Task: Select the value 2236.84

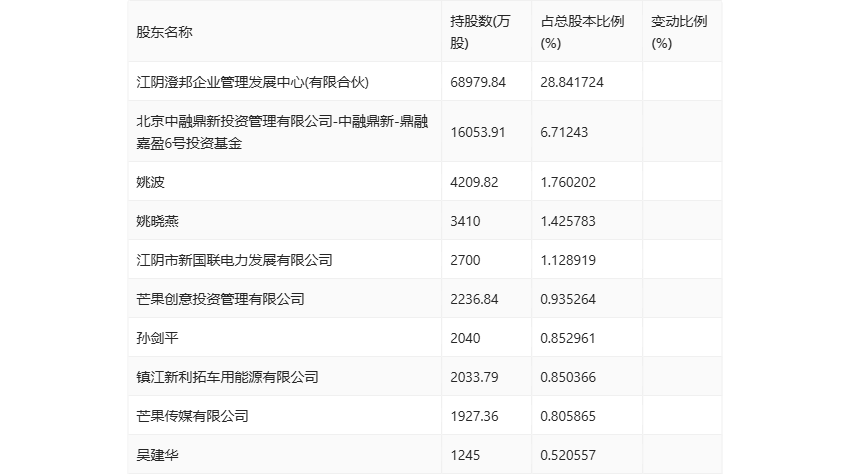Action: pos(474,299)
